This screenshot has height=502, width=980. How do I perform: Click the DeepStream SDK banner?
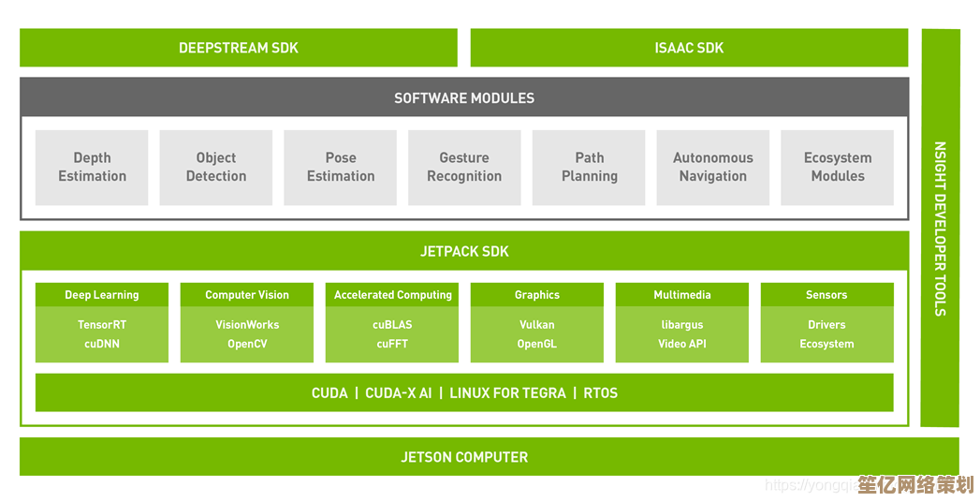click(x=239, y=48)
